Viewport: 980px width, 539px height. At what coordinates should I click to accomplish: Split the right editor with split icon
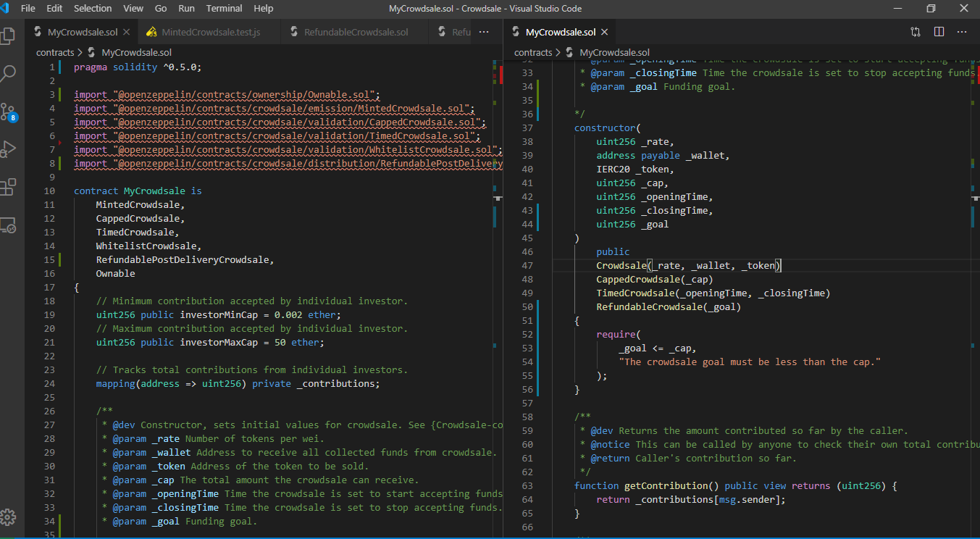tap(939, 32)
